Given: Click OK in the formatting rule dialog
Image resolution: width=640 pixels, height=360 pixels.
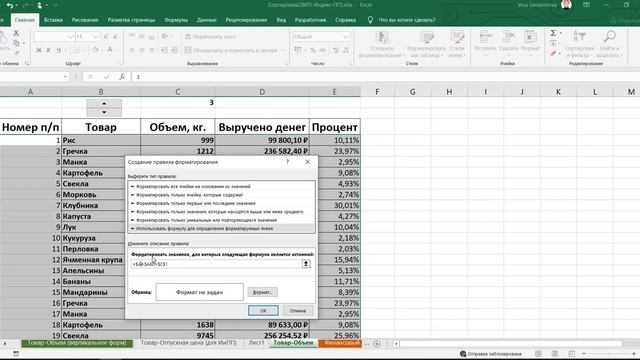Looking at the screenshot, I should point(263,311).
